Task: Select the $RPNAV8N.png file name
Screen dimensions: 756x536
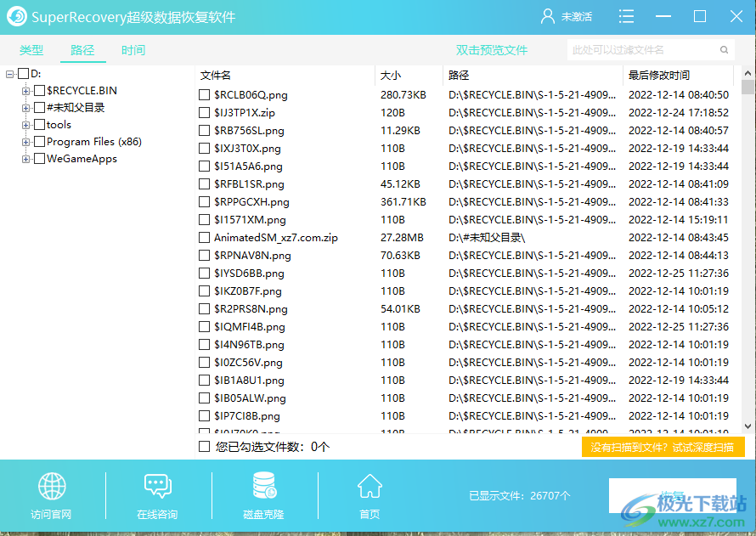Action: [x=252, y=256]
